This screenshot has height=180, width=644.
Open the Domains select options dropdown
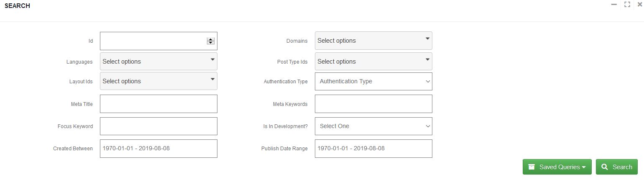pyautogui.click(x=373, y=41)
